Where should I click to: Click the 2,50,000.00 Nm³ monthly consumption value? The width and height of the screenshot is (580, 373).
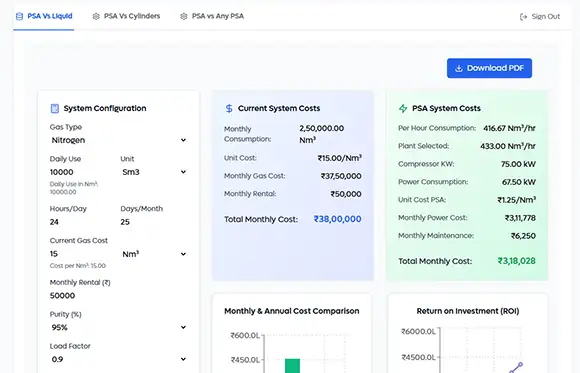tap(321, 134)
